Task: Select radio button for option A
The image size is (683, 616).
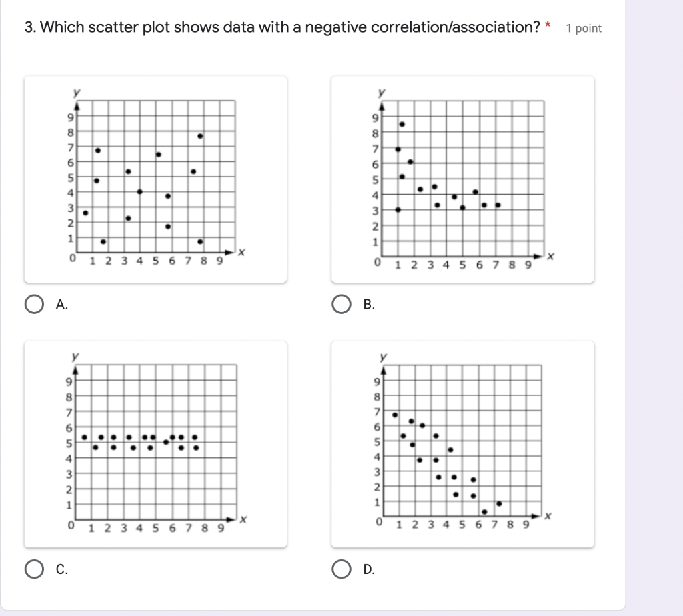Action: 33,305
